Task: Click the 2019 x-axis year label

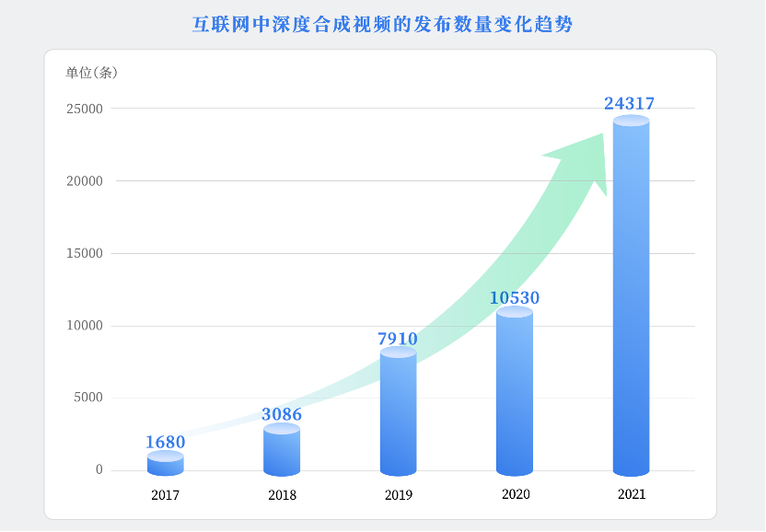Action: [x=399, y=495]
